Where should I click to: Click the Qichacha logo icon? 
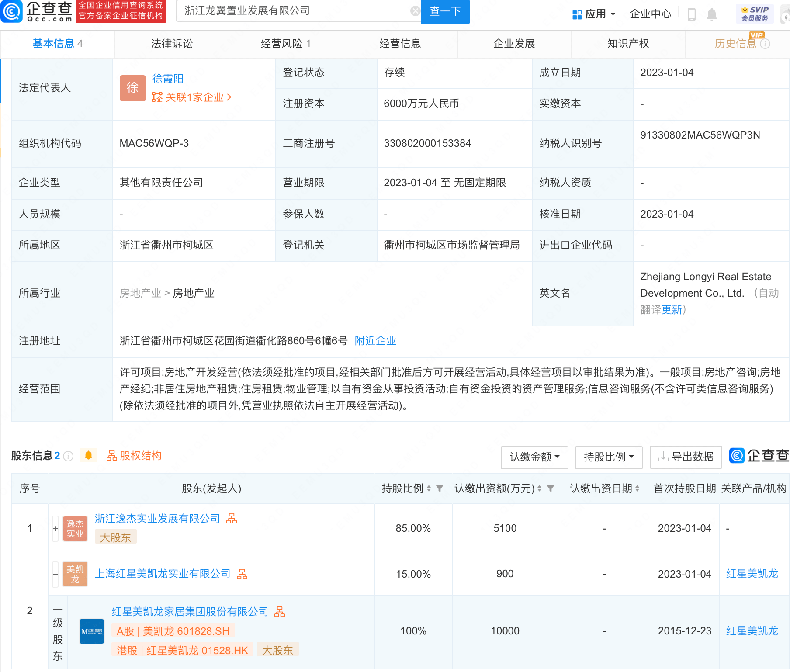(x=12, y=11)
